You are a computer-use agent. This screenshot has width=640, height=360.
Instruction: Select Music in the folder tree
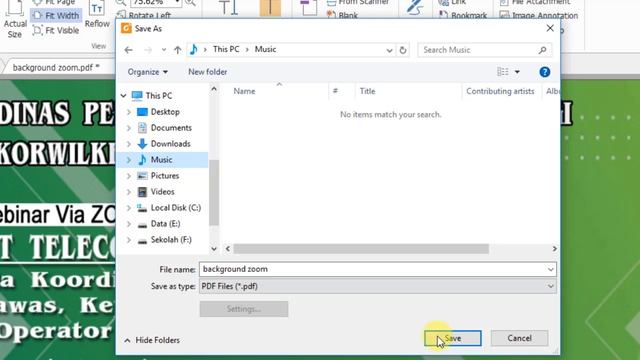click(x=161, y=160)
